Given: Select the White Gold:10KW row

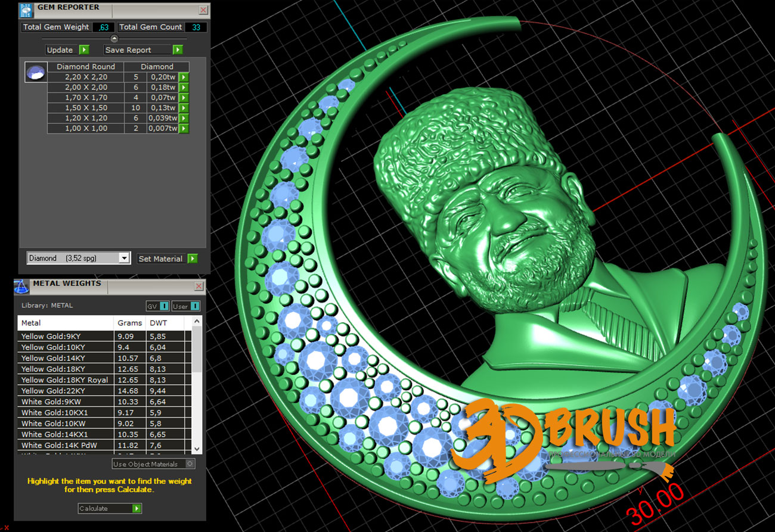Looking at the screenshot, I should coord(104,424).
